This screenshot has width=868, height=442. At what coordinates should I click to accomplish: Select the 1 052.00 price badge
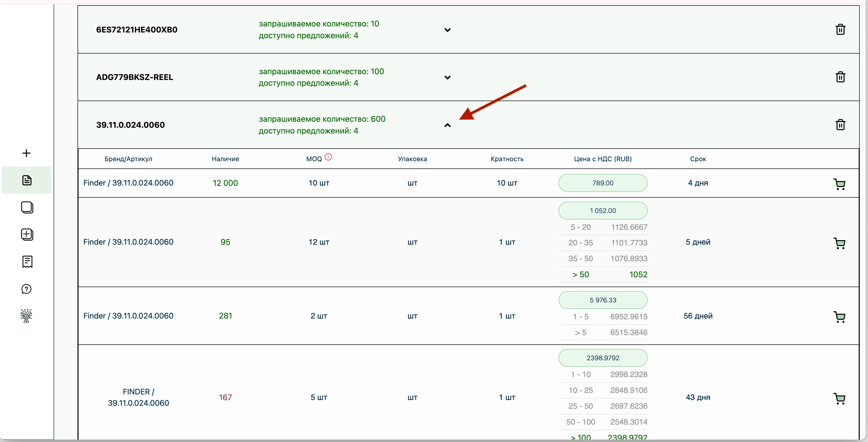click(603, 210)
